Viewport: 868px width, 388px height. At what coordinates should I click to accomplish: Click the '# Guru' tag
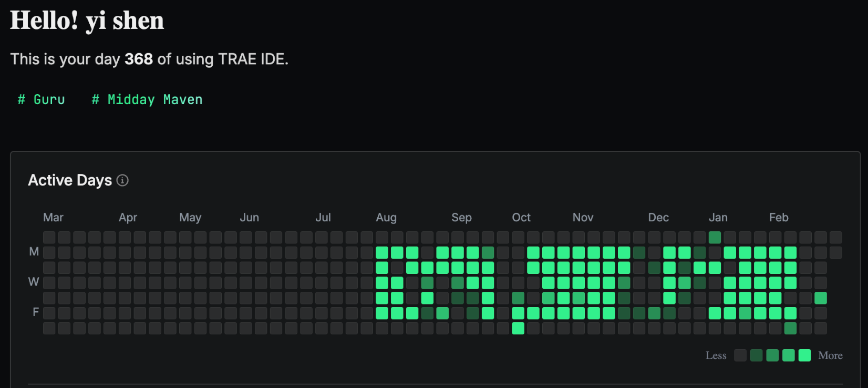[x=42, y=99]
